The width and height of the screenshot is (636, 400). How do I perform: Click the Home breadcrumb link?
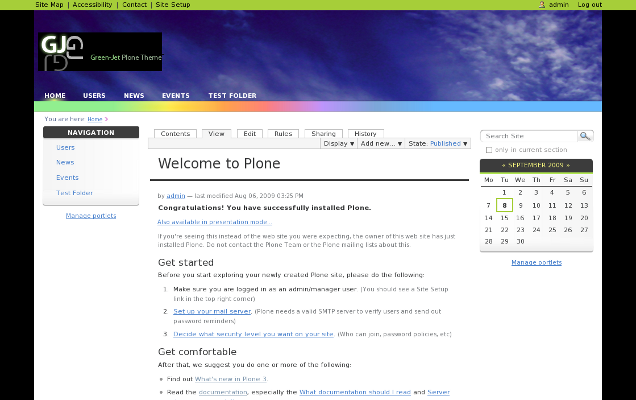pos(95,119)
